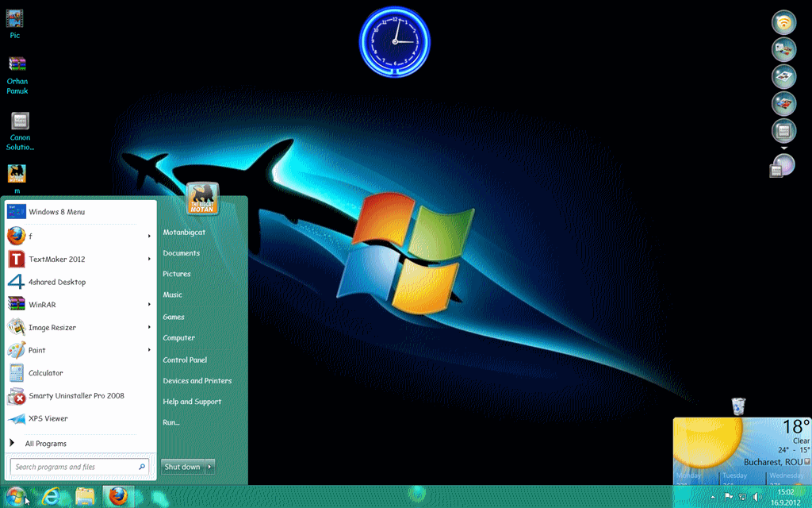Viewport: 812px width, 508px height.
Task: Open Motanbigcat user folder
Action: point(184,233)
